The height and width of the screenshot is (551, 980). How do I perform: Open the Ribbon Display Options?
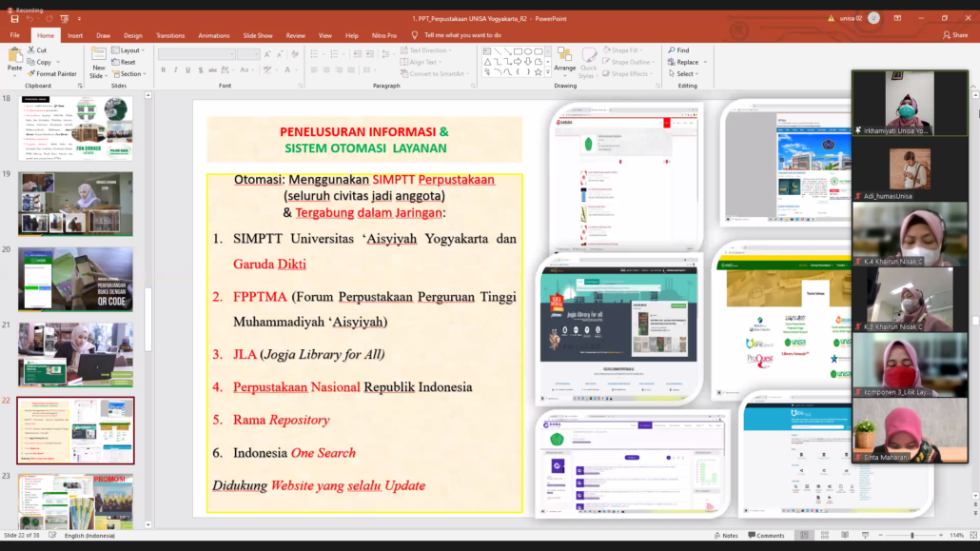point(897,19)
